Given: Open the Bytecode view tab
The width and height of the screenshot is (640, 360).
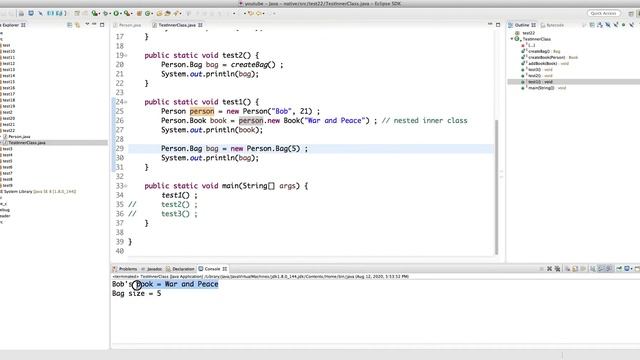Looking at the screenshot, I should (552, 25).
